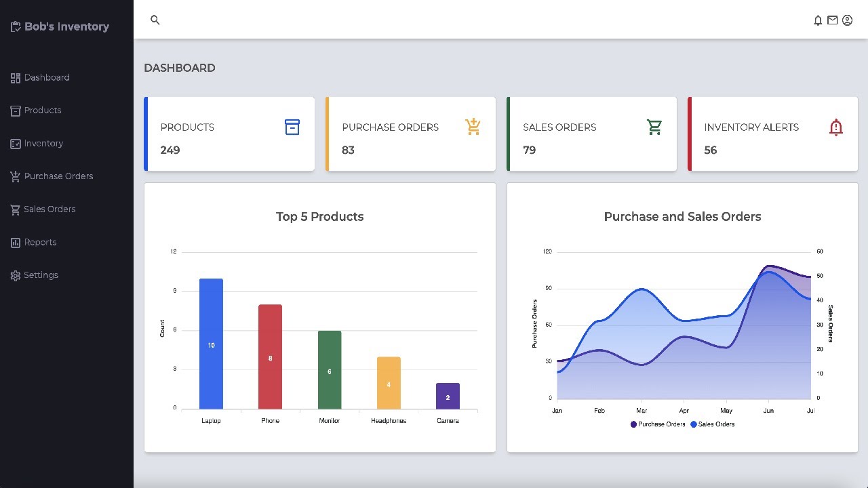
Task: Toggle the Purchase Orders legend series
Action: click(658, 424)
